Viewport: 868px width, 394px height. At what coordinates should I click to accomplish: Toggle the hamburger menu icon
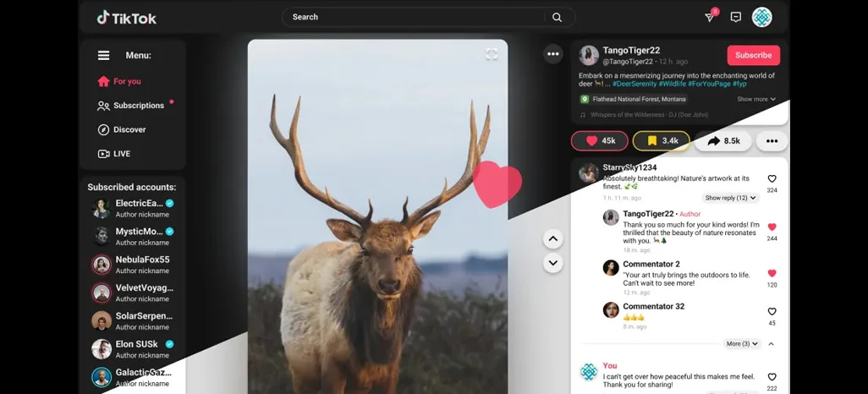103,55
